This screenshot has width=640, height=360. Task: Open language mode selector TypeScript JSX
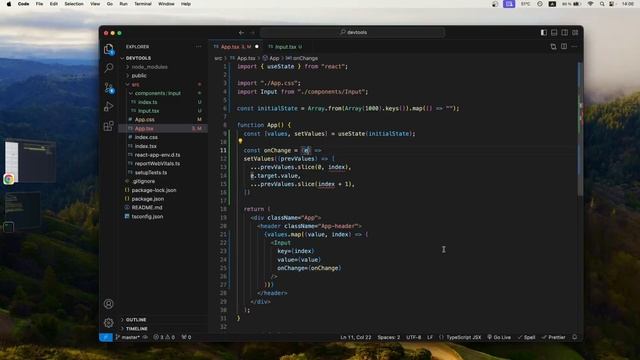[x=463, y=337]
